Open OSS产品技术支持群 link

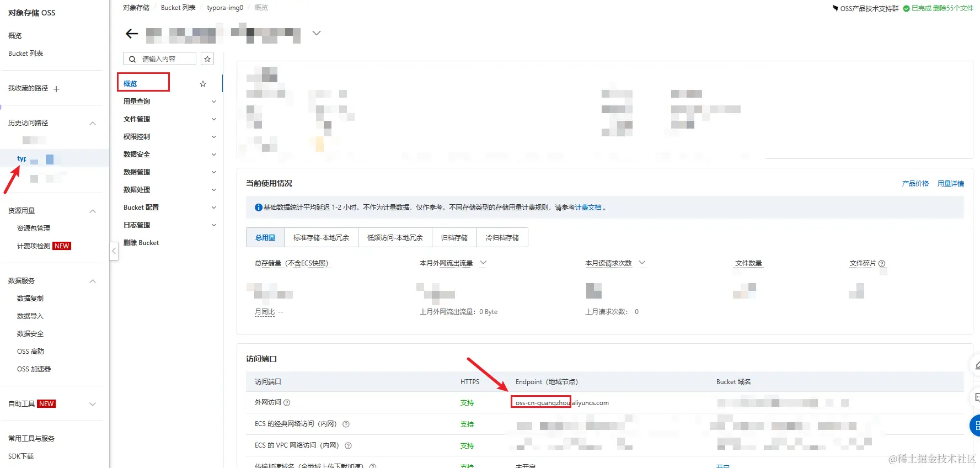866,8
